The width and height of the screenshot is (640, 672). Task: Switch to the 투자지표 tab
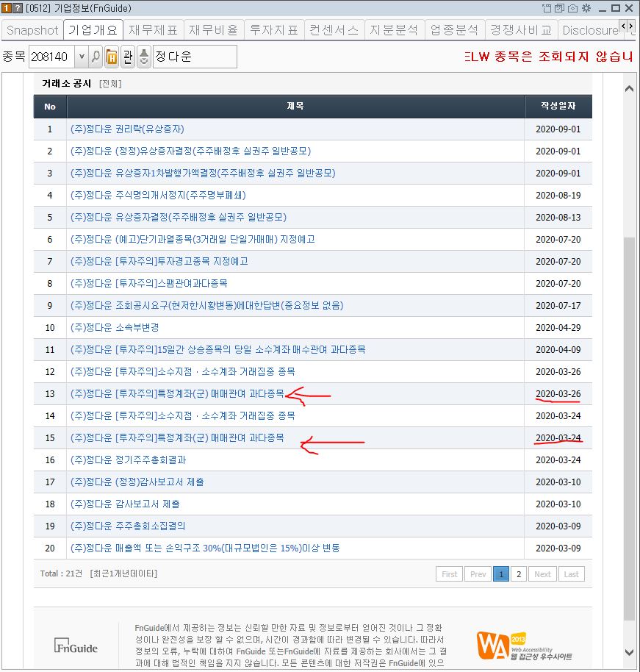(274, 30)
